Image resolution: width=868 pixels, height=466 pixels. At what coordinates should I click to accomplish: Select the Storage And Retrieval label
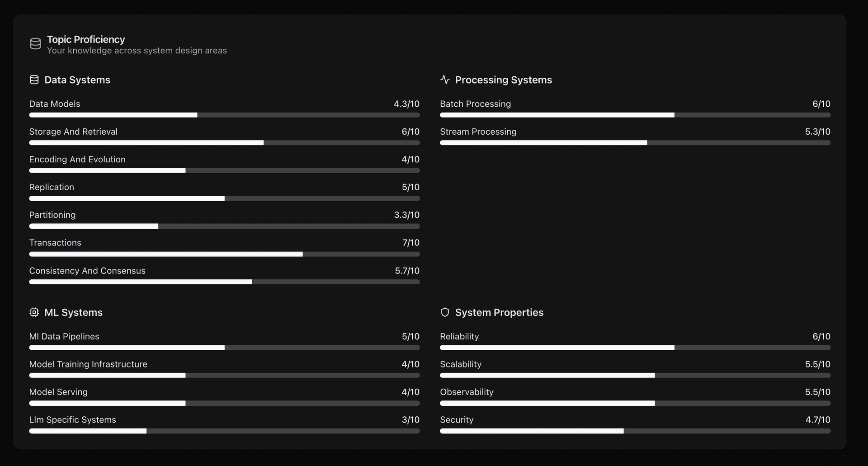pos(73,132)
